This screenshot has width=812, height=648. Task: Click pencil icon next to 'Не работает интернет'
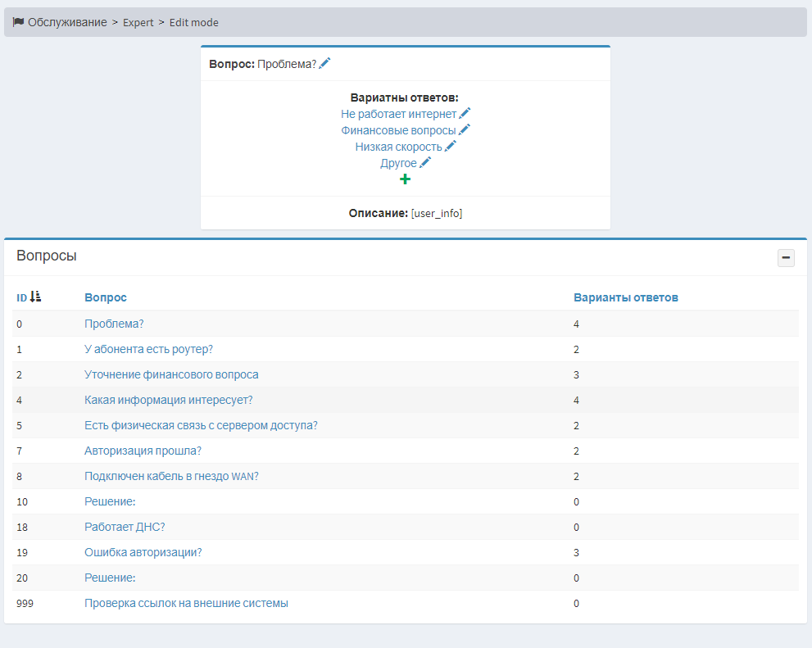(x=465, y=114)
